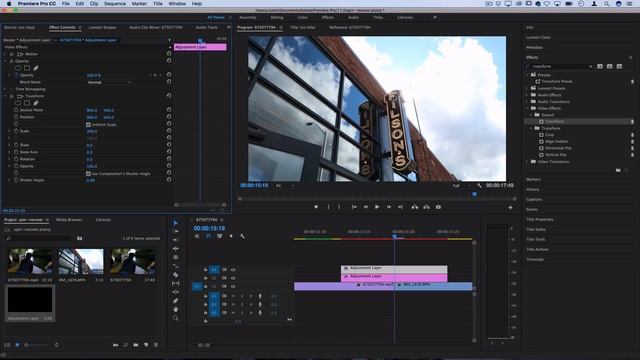Expand Lumetri Presets folder

tap(528, 88)
